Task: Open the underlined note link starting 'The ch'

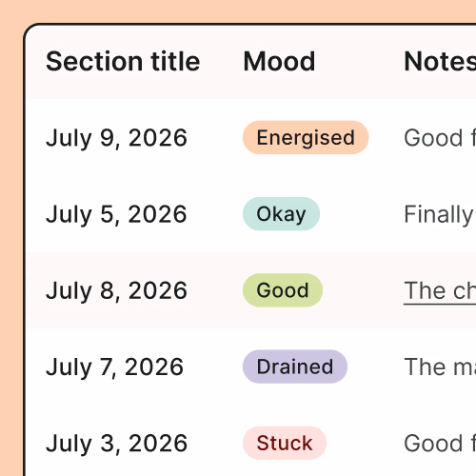Action: pos(440,290)
